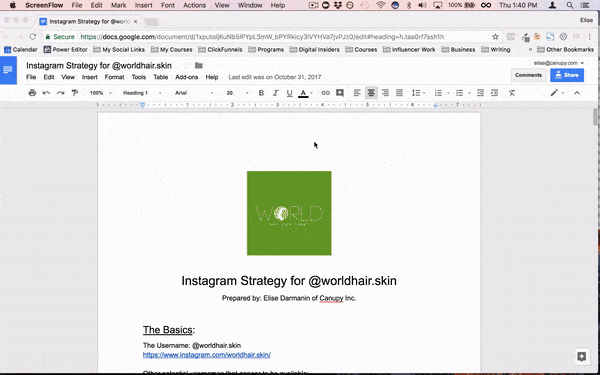The image size is (600, 375).
Task: Open the Docs Edit menu
Action: tap(49, 77)
